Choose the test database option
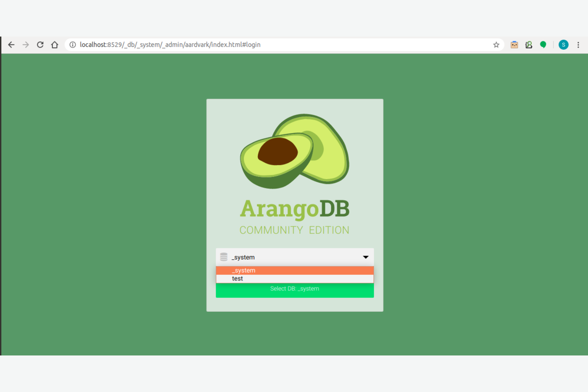Screen dimensions: 588x392 295,279
